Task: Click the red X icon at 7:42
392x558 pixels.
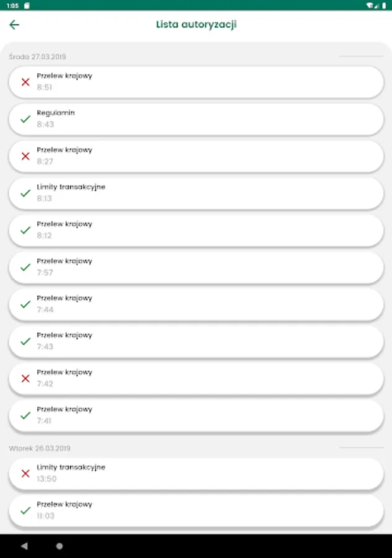Action: point(25,378)
